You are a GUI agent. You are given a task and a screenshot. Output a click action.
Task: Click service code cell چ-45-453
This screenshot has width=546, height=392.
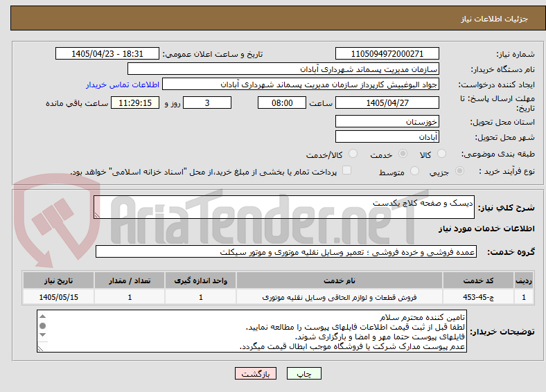[x=479, y=297]
